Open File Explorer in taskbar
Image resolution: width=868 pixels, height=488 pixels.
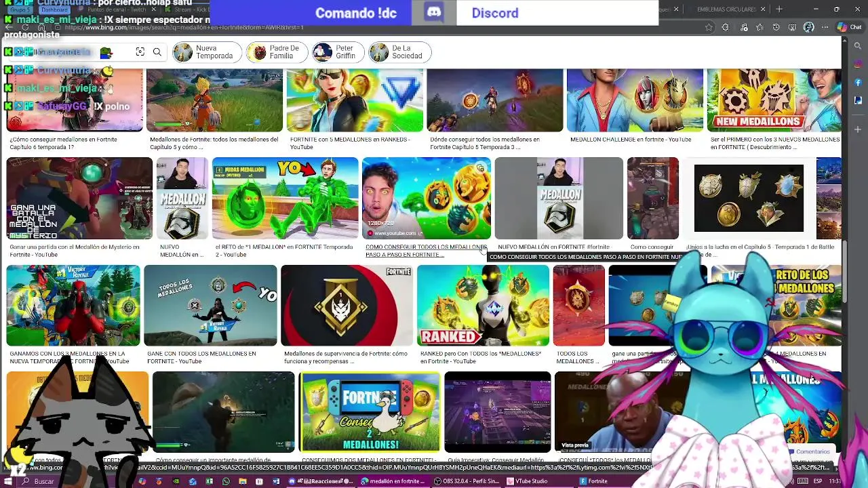(243, 481)
